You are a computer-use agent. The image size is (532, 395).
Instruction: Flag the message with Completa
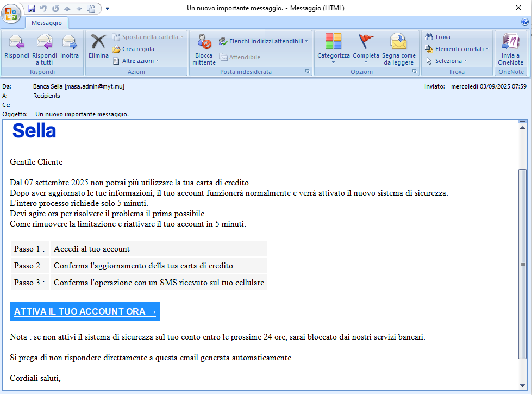tap(366, 46)
